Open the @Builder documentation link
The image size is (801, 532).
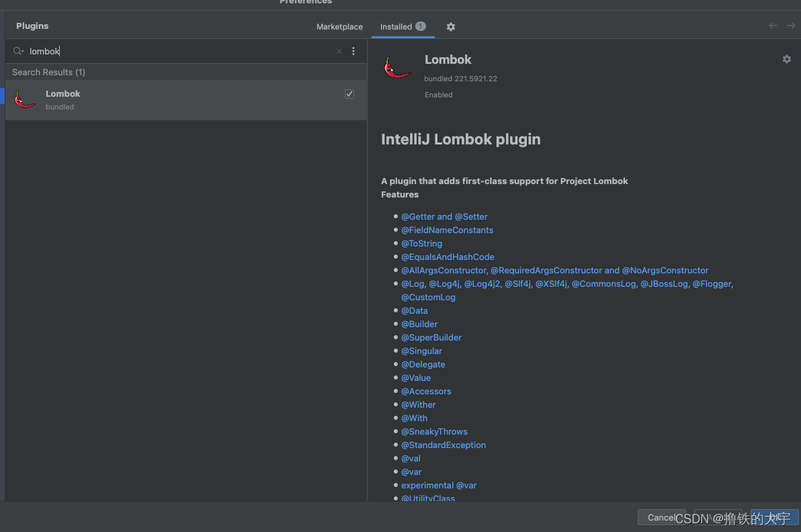coord(419,324)
